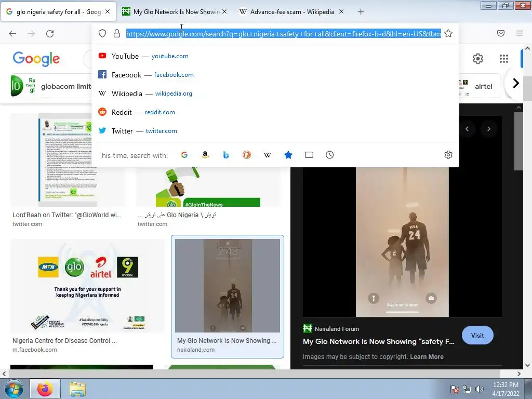Screen dimensions: 532x399
Task: Open the Action Center flag tray icon
Action: [455, 389]
